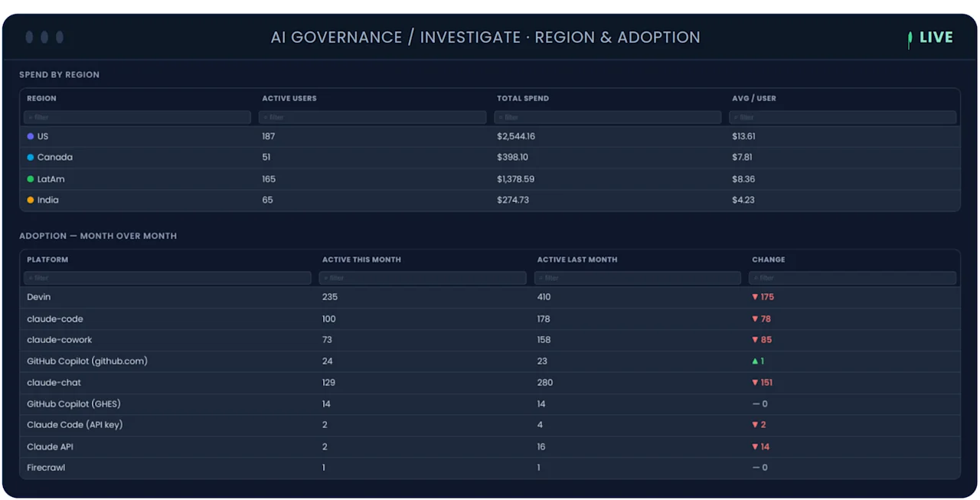Image resolution: width=980 pixels, height=500 pixels.
Task: Sort by the AVG / USER column header
Action: [754, 98]
